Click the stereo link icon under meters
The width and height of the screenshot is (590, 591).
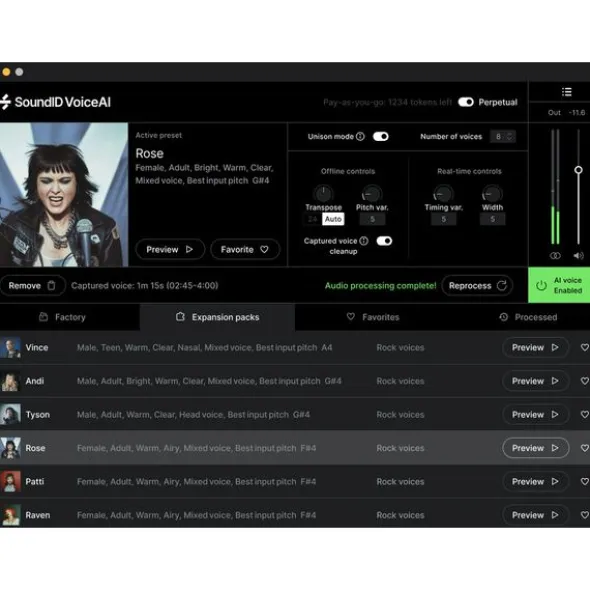[x=555, y=256]
